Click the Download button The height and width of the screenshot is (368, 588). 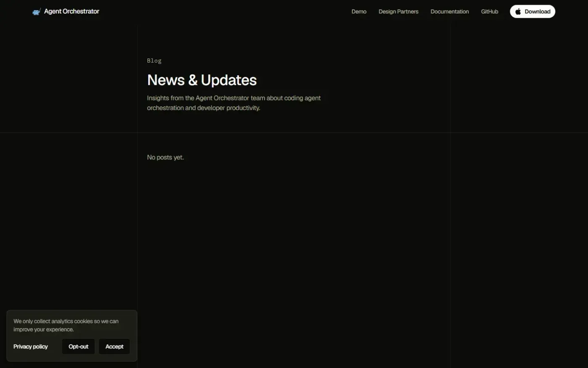click(x=533, y=11)
